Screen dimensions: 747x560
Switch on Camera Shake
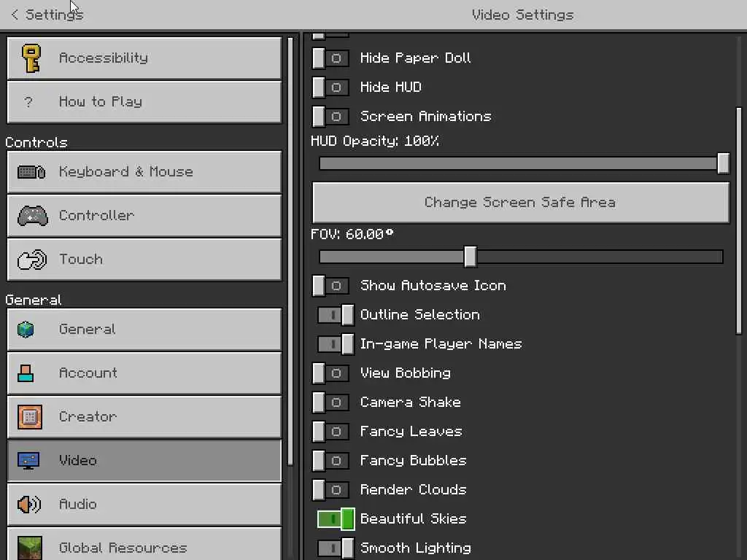(330, 402)
